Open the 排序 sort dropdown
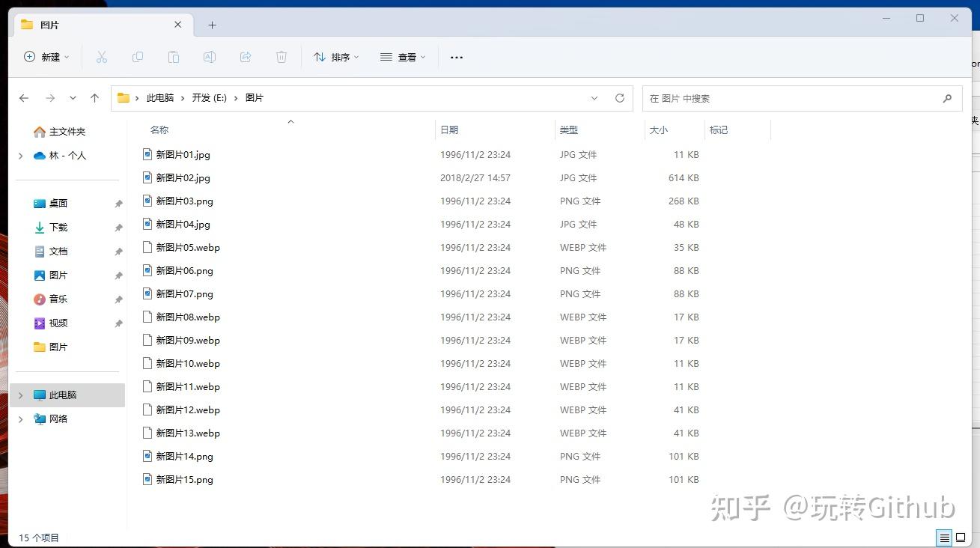 point(336,57)
